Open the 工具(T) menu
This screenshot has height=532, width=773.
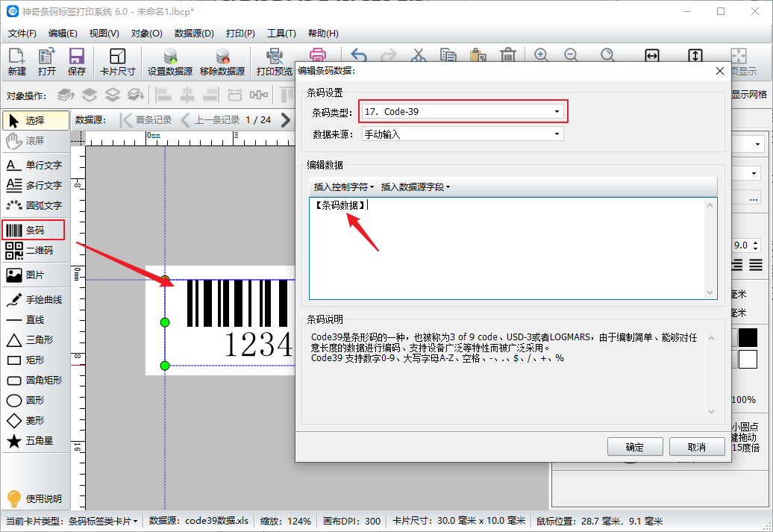click(x=281, y=34)
